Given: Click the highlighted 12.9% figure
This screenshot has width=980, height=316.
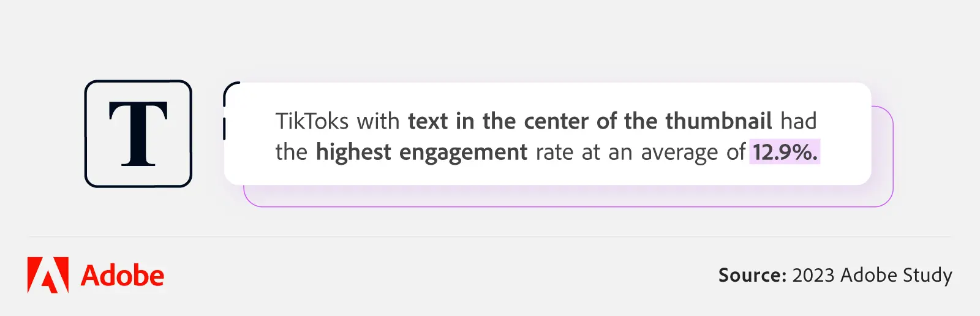Looking at the screenshot, I should pyautogui.click(x=785, y=152).
